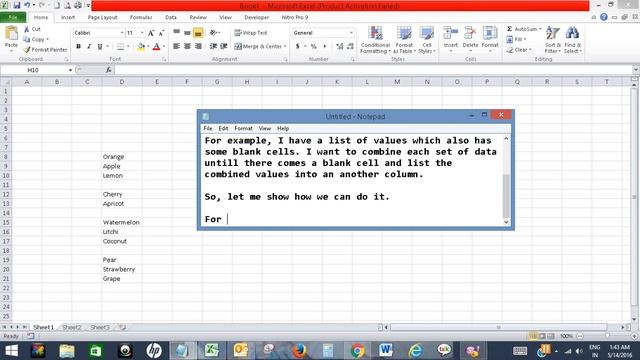
Task: Click Notepad's vertical scrollbar thumb
Action: (506, 196)
